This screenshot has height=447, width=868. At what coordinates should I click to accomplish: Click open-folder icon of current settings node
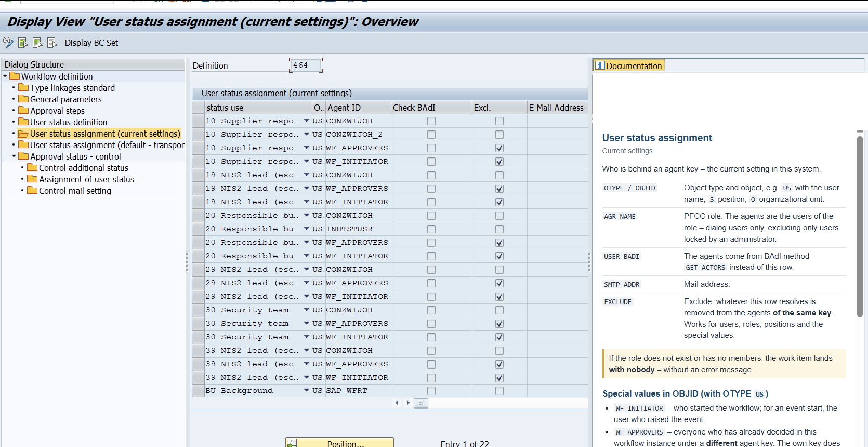(23, 134)
